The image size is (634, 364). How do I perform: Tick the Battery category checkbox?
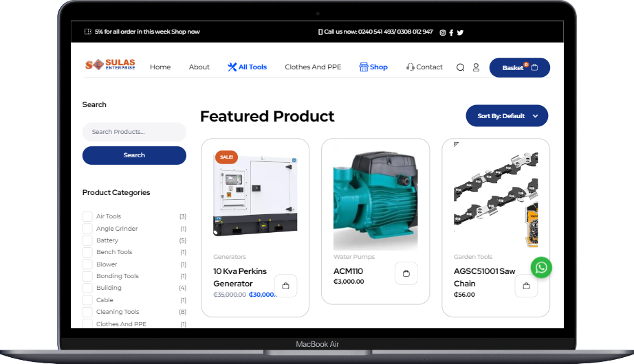coord(87,240)
